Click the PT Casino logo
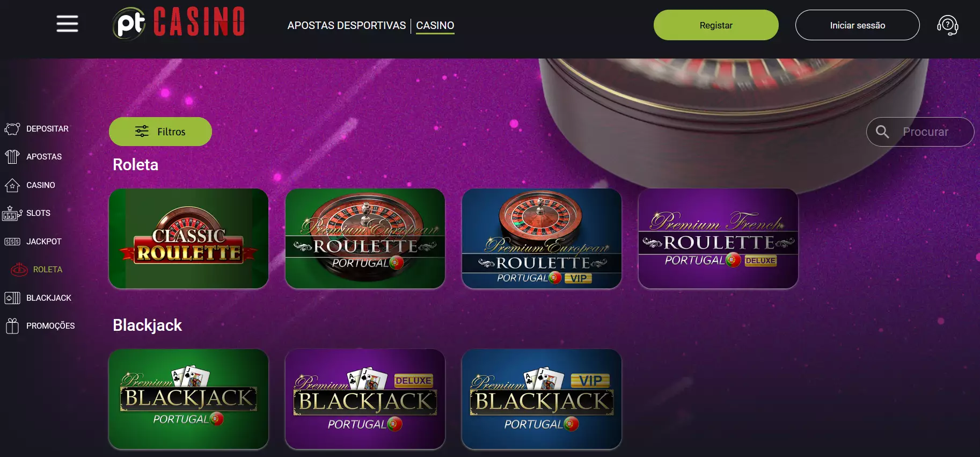This screenshot has width=980, height=457. (179, 23)
